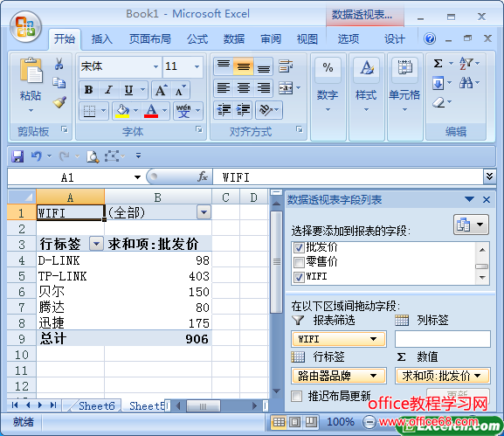This screenshot has height=436, width=504.
Task: Switch to 公式 ribbon tab
Action: (197, 39)
